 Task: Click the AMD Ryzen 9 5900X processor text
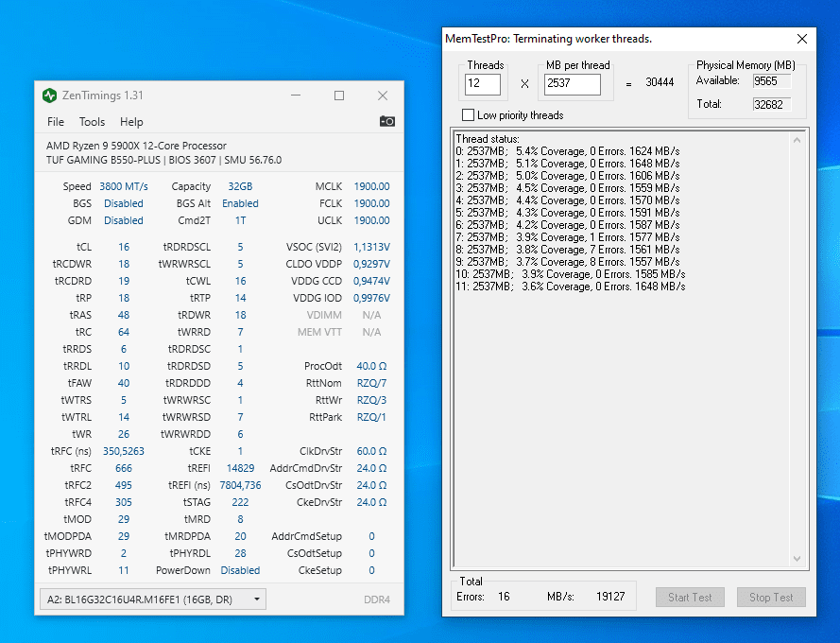136,146
